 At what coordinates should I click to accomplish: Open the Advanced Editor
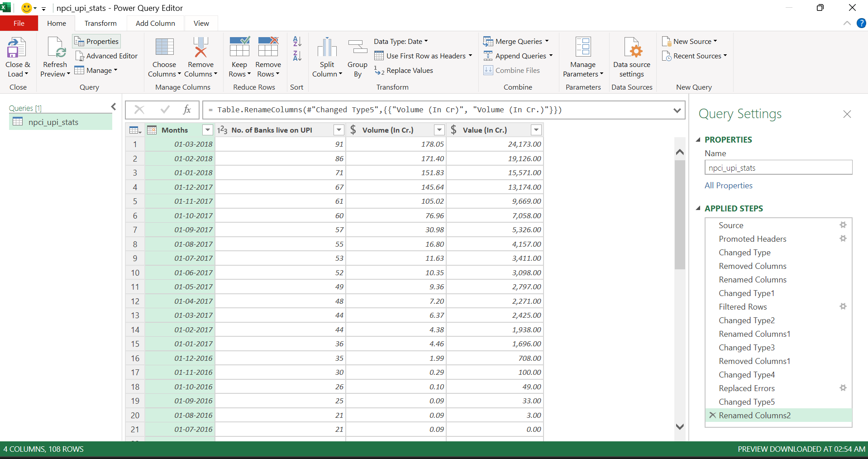(x=106, y=56)
